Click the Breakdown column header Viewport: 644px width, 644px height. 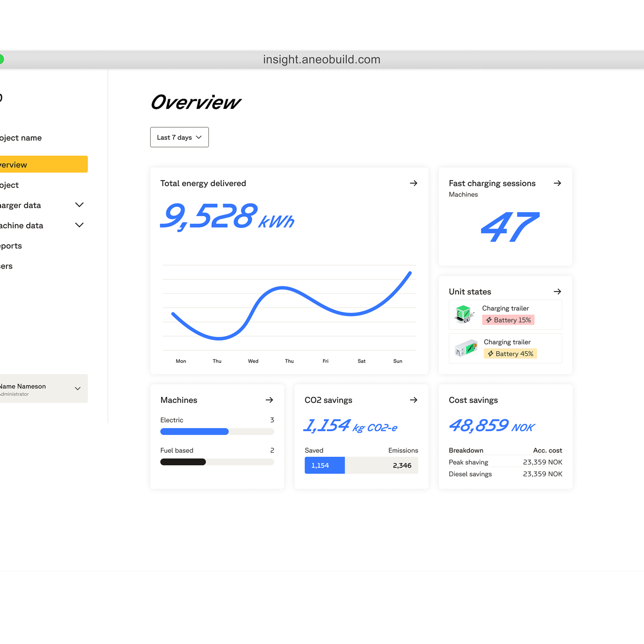[x=466, y=450]
